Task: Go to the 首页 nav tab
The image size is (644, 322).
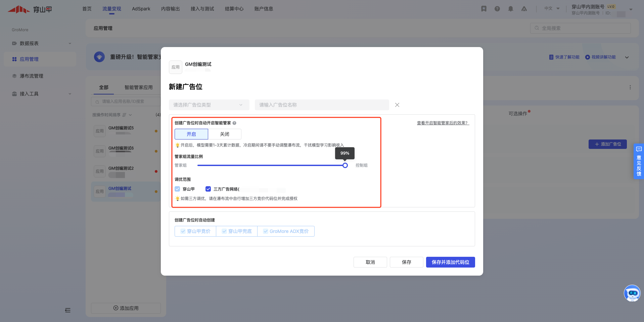Action: [x=87, y=9]
